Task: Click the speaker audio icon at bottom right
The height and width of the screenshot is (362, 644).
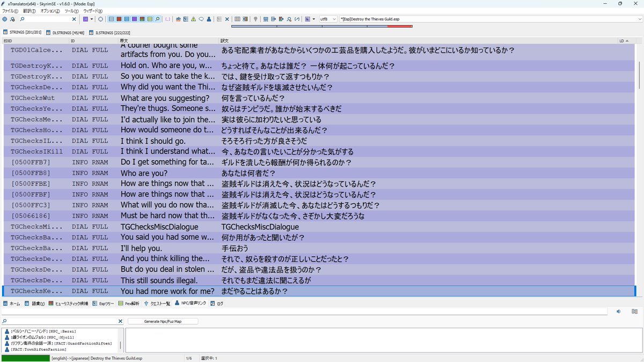Action: tap(618, 311)
